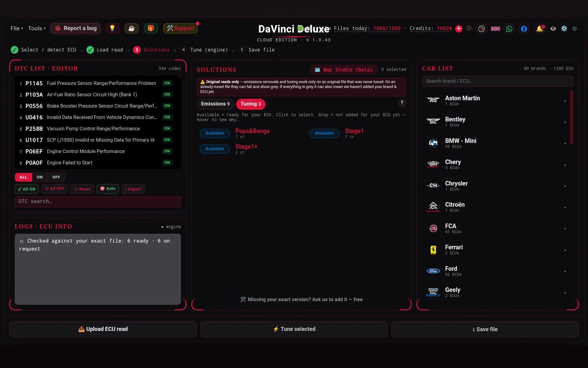Image resolution: width=588 pixels, height=368 pixels.
Task: Select the Ford oval logo
Action: pyautogui.click(x=433, y=271)
